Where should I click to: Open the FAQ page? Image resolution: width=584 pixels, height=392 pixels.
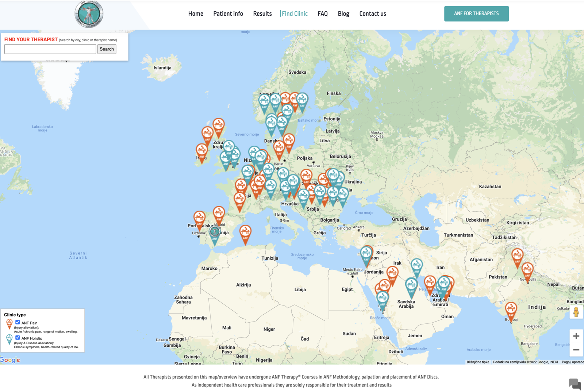click(x=323, y=14)
